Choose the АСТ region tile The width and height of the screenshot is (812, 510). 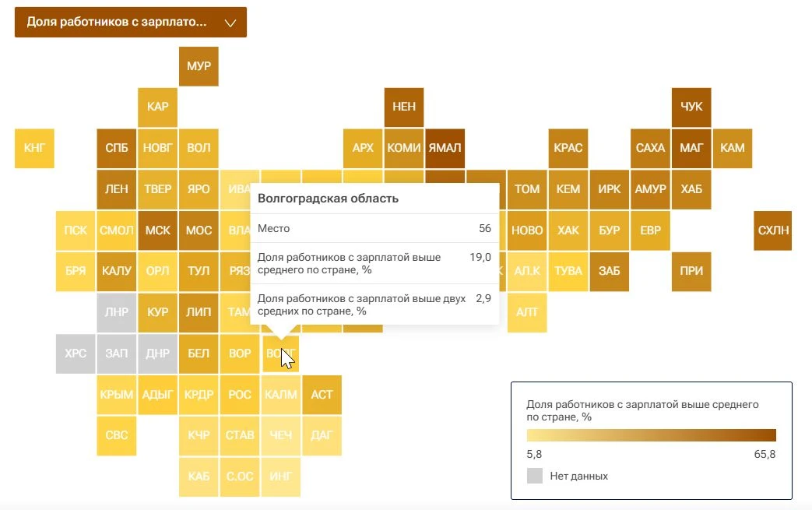(322, 395)
